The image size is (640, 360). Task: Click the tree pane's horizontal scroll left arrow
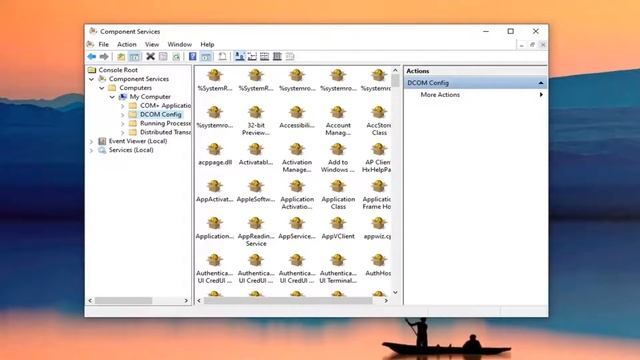click(90, 300)
